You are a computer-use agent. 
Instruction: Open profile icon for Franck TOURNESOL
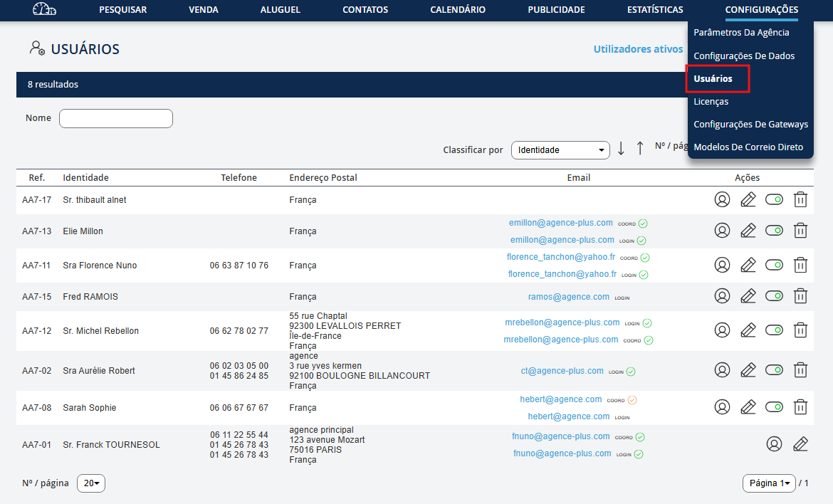coord(774,444)
